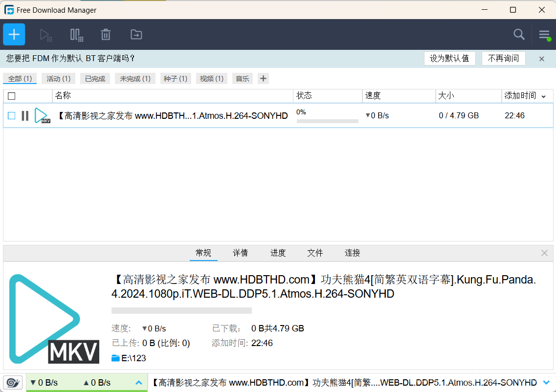
Task: Click the large MKV thumbnail in the details panel
Action: pos(54,319)
